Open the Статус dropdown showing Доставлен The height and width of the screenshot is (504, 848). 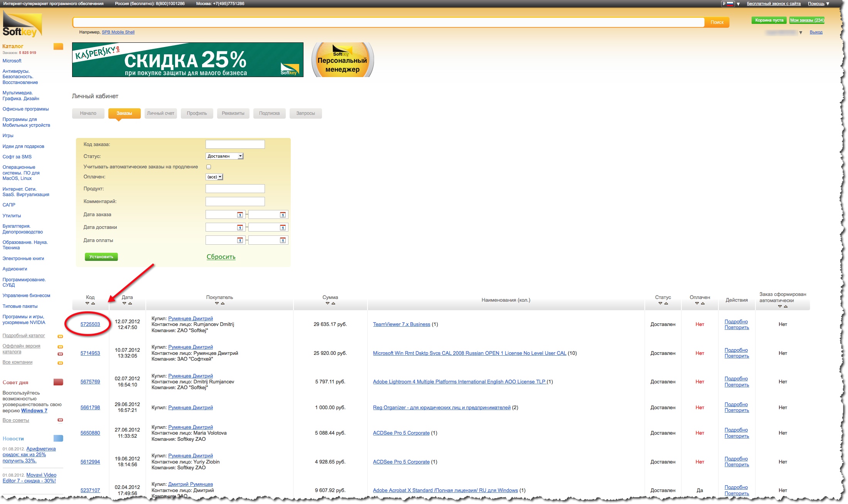tap(224, 156)
